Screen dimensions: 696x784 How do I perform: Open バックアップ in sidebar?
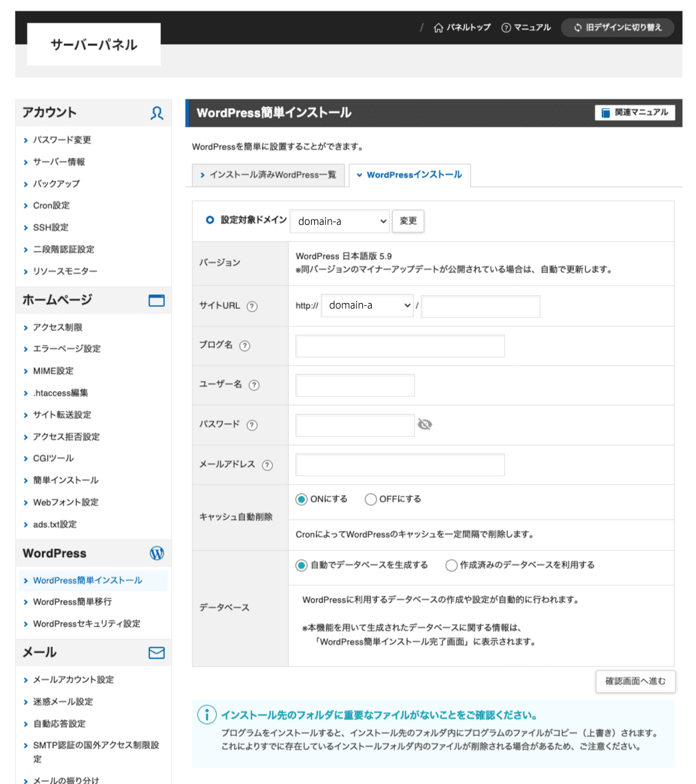[x=57, y=184]
